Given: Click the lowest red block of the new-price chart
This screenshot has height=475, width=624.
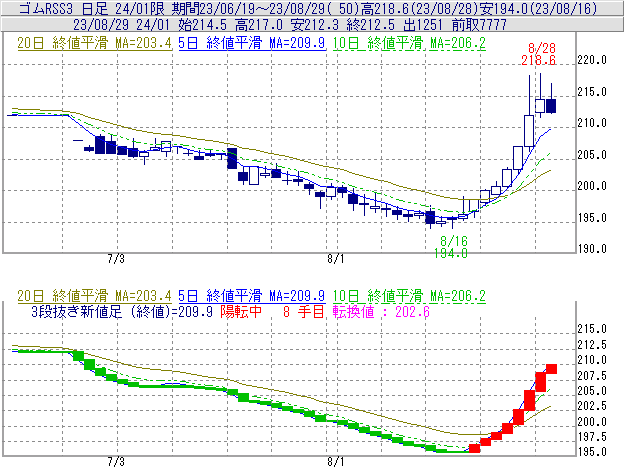Looking at the screenshot, I should click(474, 448).
